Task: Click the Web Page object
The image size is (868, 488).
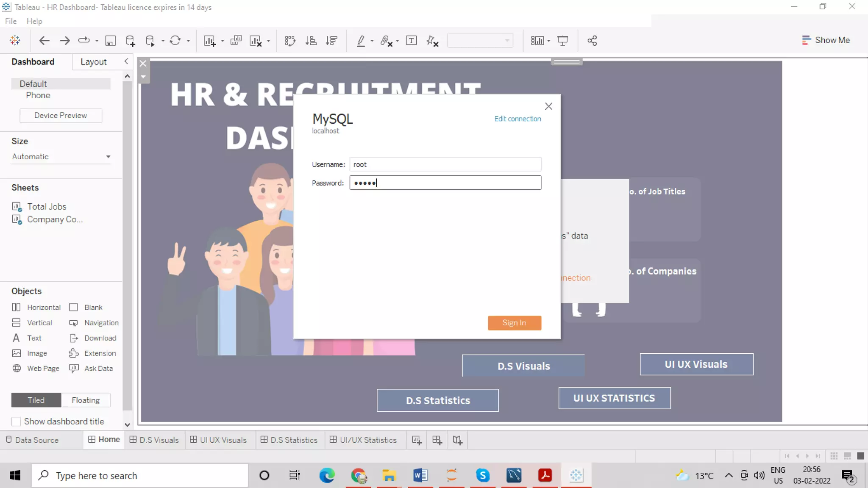Action: tap(36, 369)
